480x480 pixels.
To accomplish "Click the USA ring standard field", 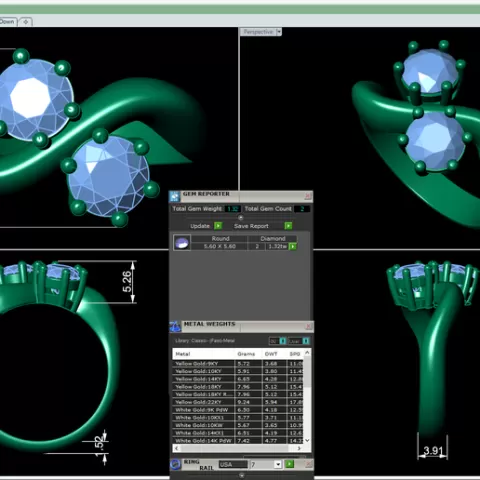I will click(x=233, y=464).
